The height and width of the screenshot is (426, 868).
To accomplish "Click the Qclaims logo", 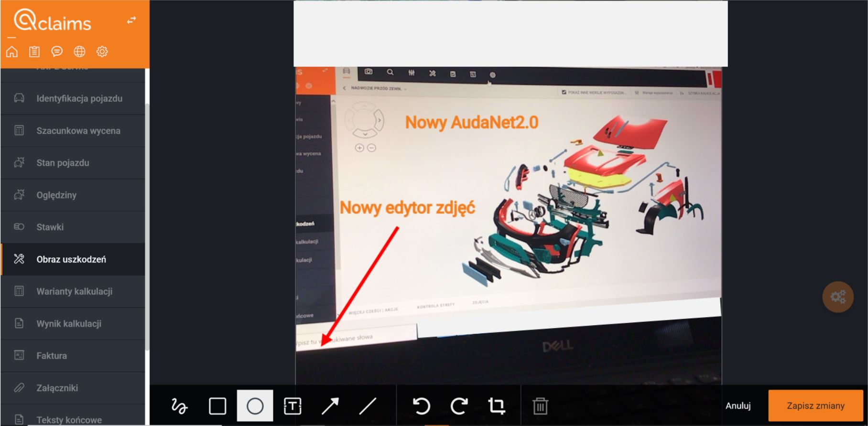I will pyautogui.click(x=52, y=21).
